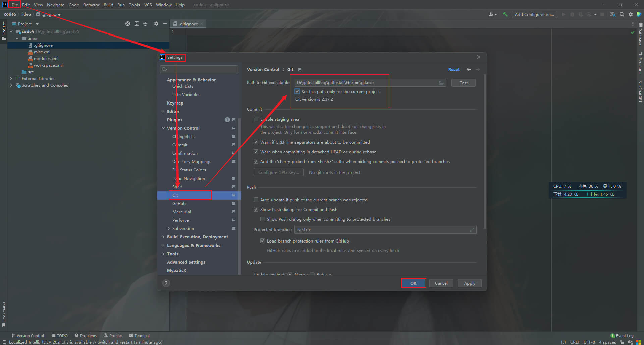Click the translate icon in top toolbar
644x345 pixels.
[x=613, y=14]
